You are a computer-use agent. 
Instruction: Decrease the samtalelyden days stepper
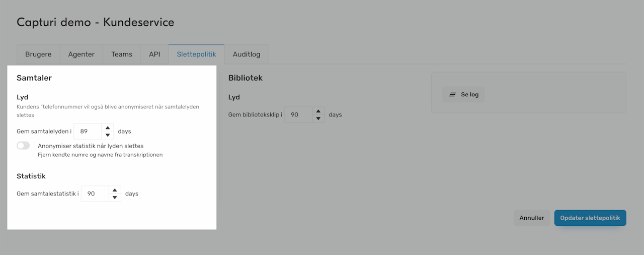coord(108,135)
